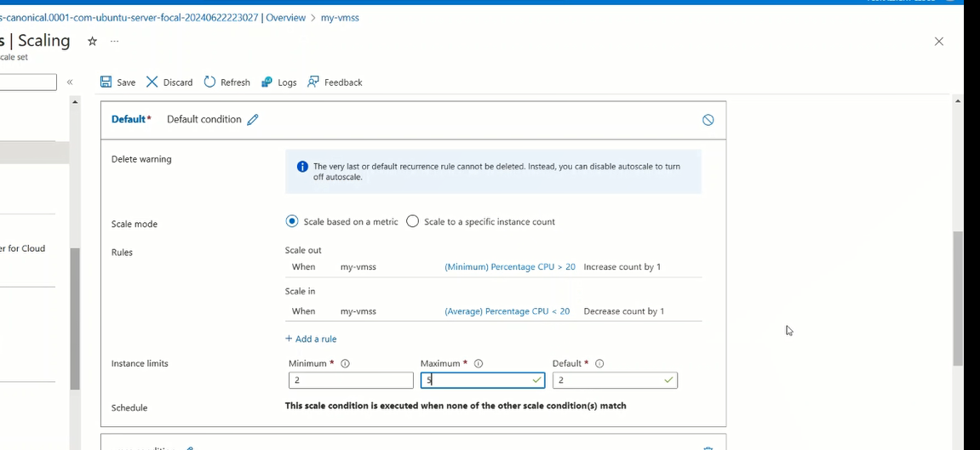The height and width of the screenshot is (450, 980).
Task: Edit the Default condition name with pencil
Action: point(253,120)
